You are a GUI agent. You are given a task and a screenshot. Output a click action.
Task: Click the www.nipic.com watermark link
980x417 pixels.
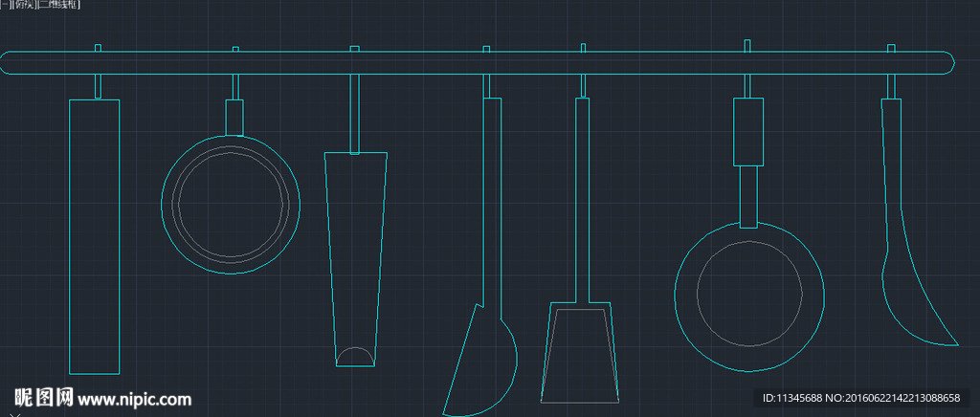pos(134,399)
